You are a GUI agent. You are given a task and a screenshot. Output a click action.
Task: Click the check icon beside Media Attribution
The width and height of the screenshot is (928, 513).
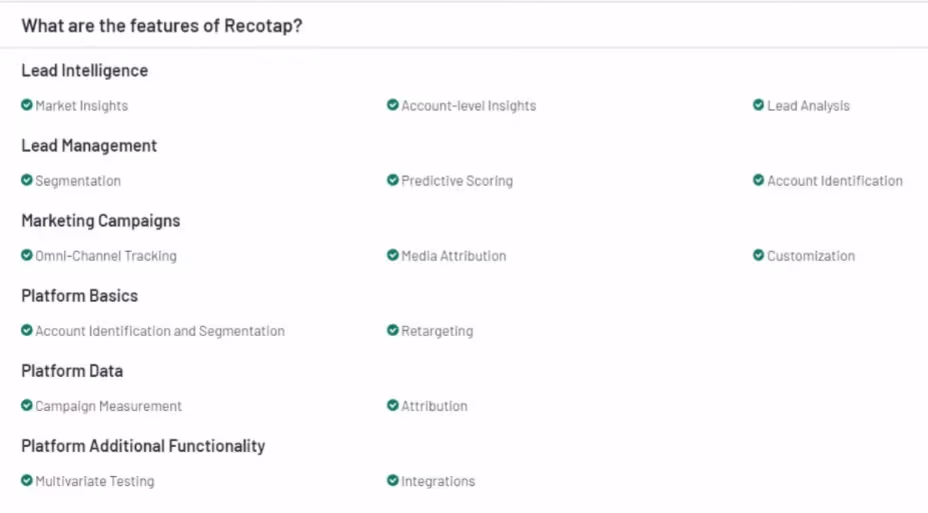pos(392,256)
